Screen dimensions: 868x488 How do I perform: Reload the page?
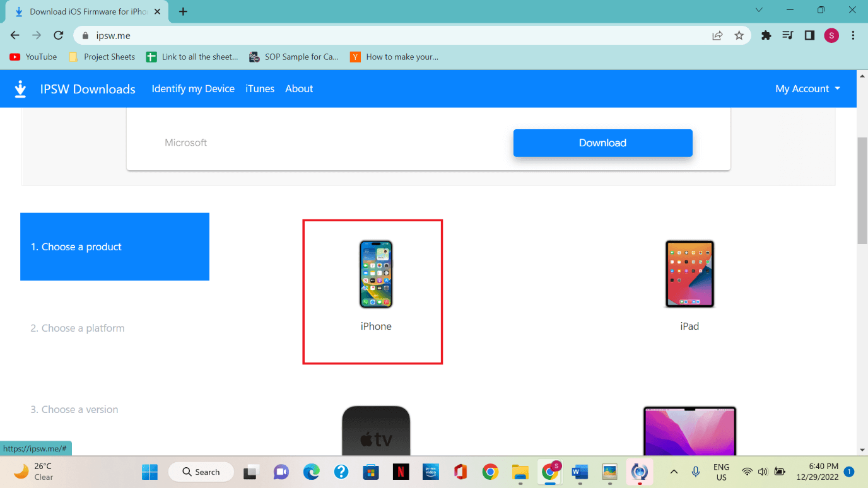click(x=58, y=35)
